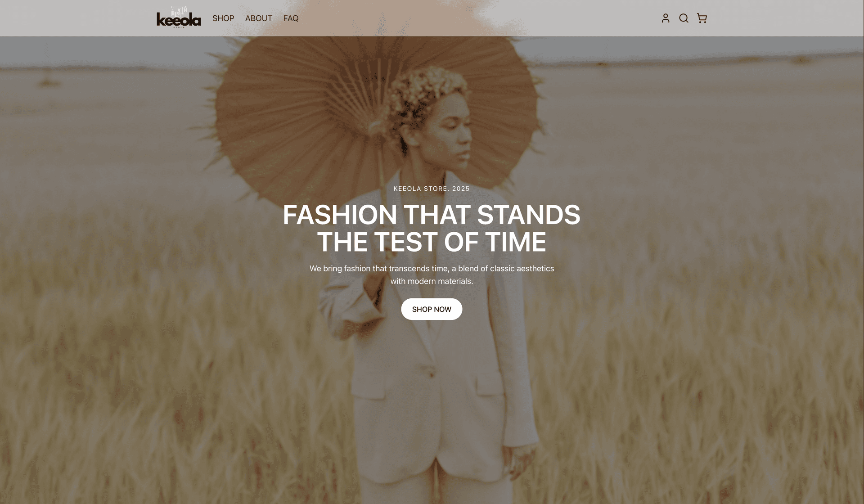Click the SHOP NOW button
Image resolution: width=864 pixels, height=504 pixels.
432,309
